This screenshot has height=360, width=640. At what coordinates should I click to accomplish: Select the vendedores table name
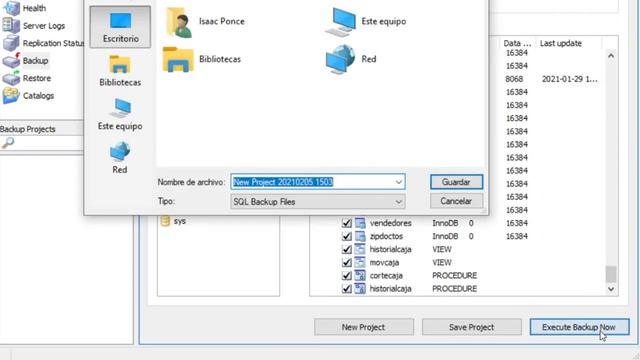(390, 223)
